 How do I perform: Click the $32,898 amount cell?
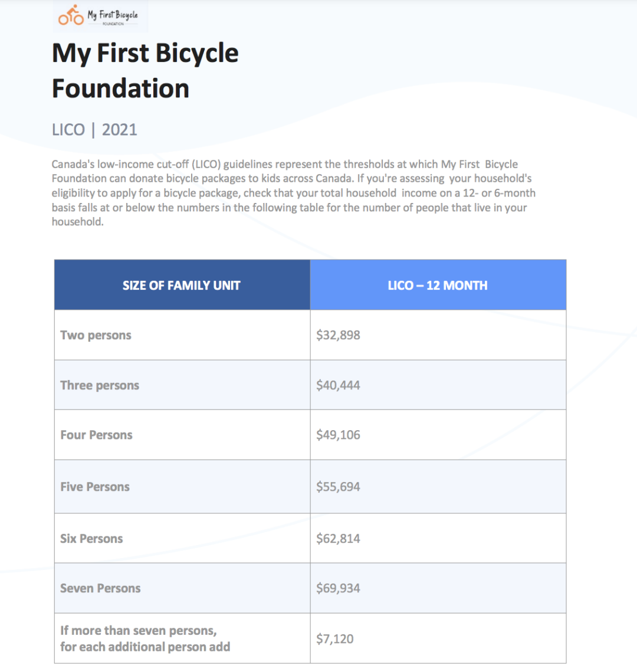click(338, 335)
